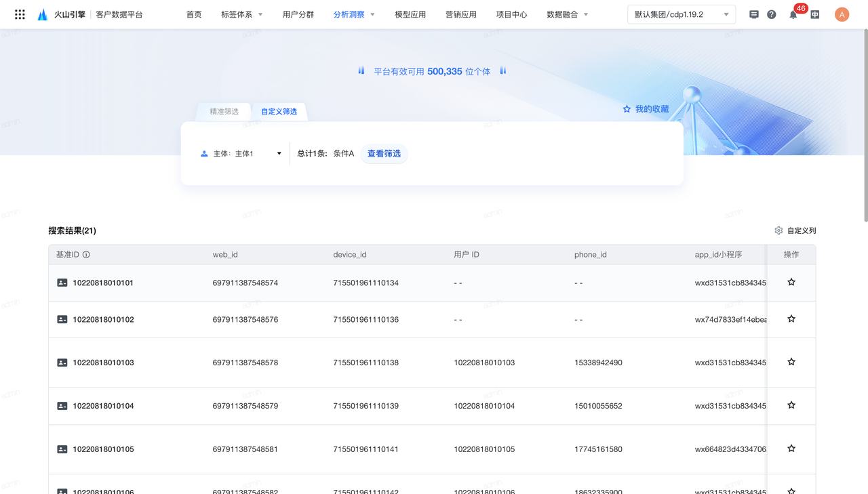Viewport: 868px width, 494px height.
Task: Click the device_id column header
Action: 350,255
